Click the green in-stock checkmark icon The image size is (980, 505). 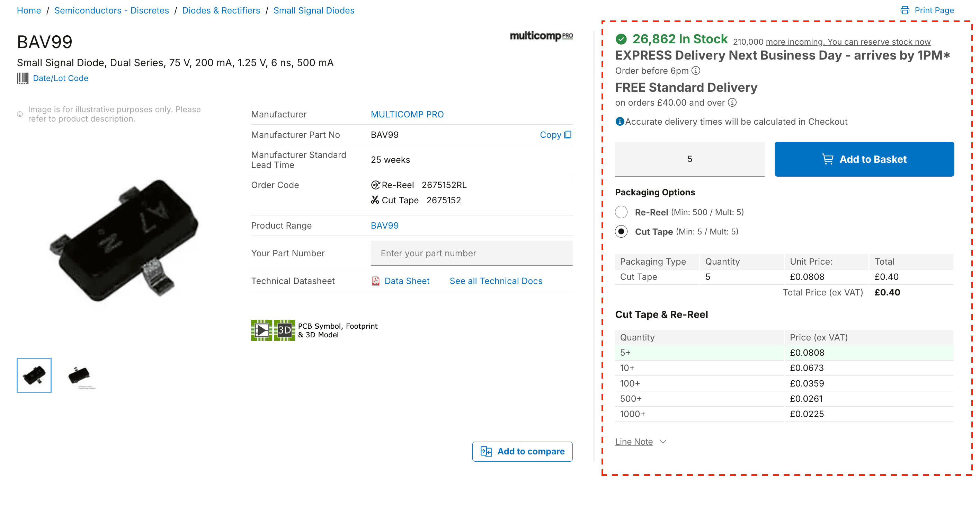pyautogui.click(x=621, y=39)
